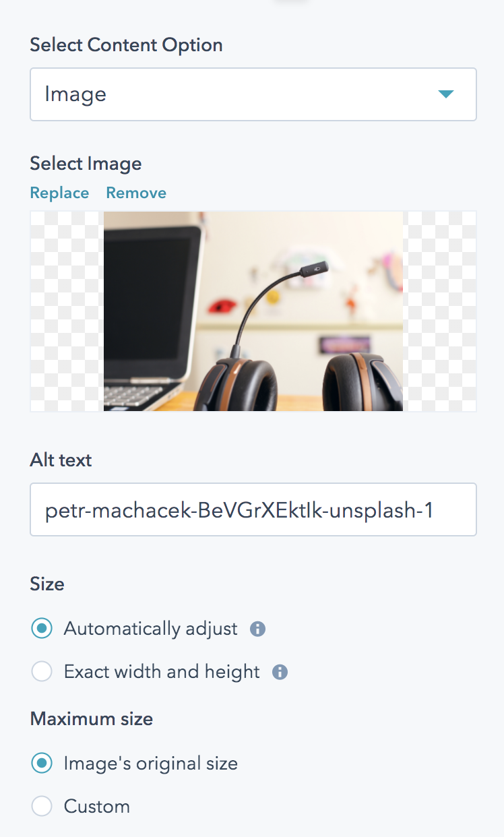Select the Custom maximum size radio button

tap(42, 807)
